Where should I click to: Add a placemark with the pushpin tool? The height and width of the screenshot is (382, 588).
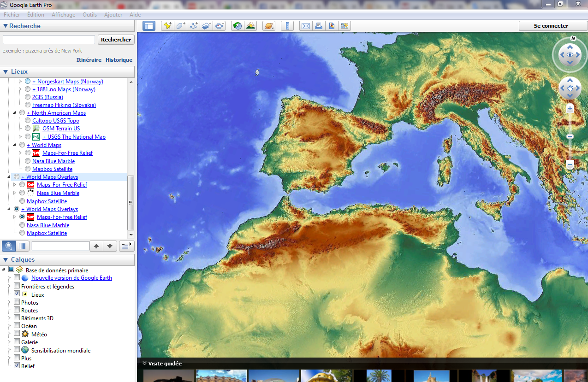pyautogui.click(x=167, y=26)
